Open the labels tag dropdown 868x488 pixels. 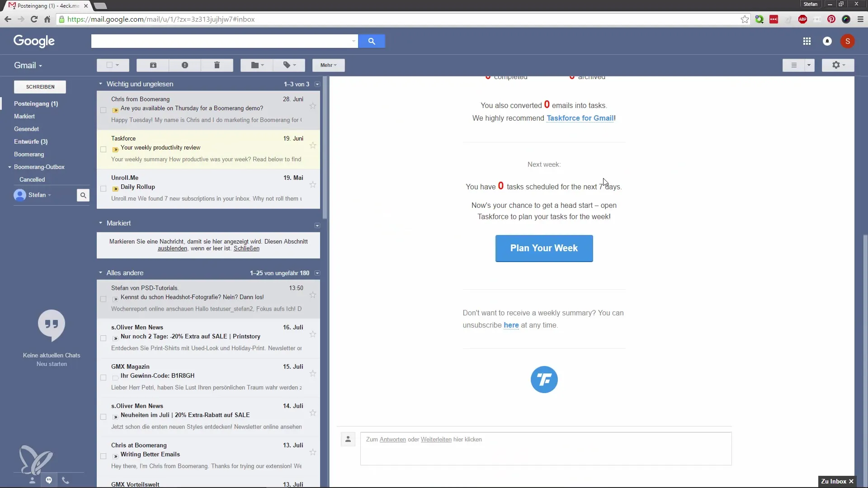[x=289, y=65]
